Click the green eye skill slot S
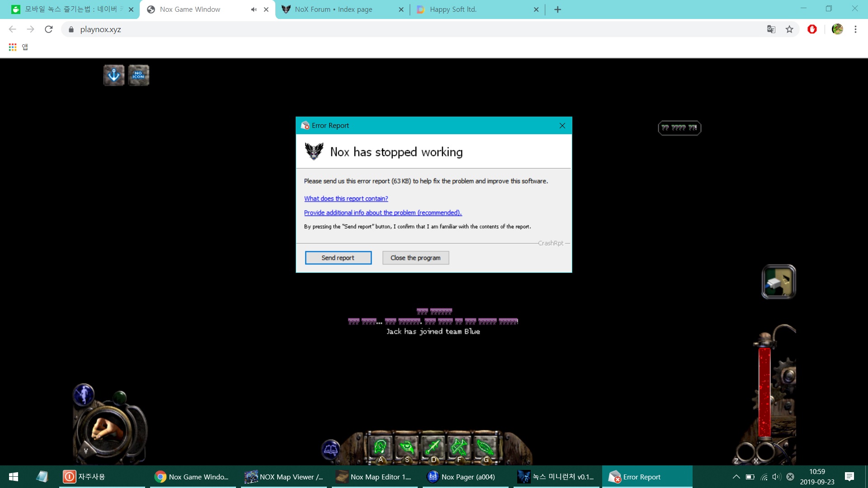Viewport: 868px width, 488px height. click(407, 447)
